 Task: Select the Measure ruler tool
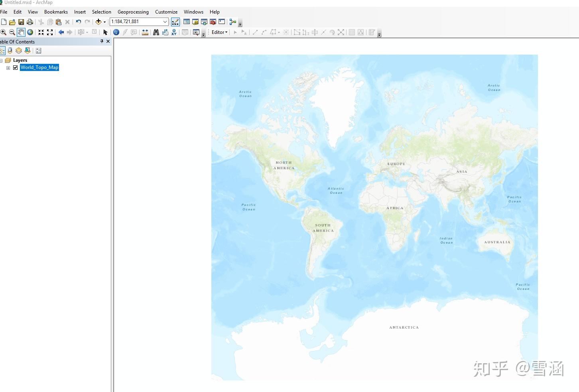[x=145, y=32]
